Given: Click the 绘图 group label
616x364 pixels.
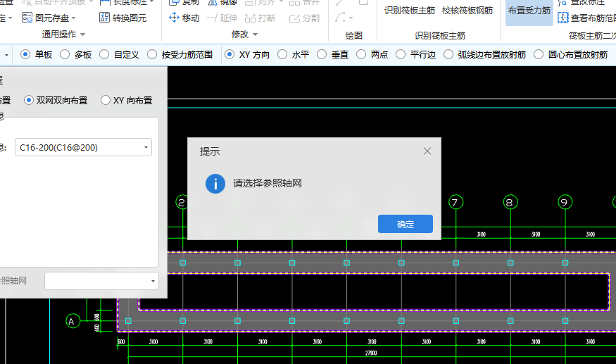Looking at the screenshot, I should [x=353, y=35].
